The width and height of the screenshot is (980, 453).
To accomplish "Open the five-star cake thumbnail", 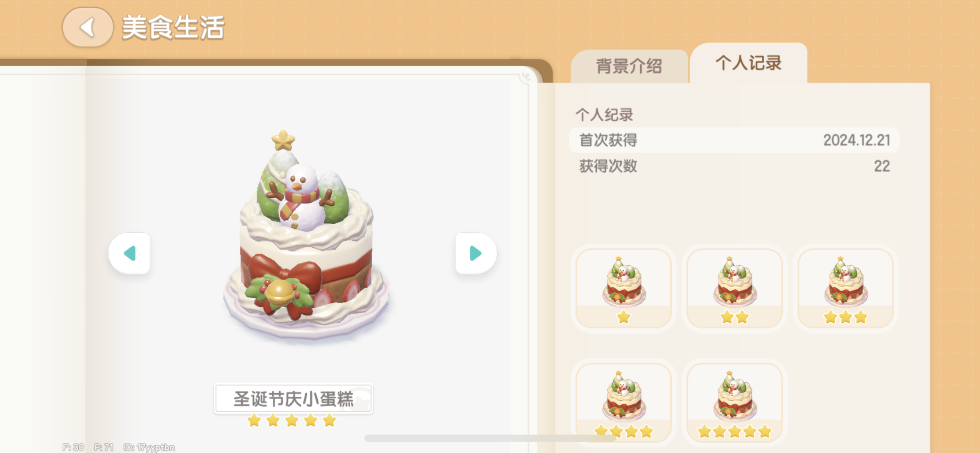I will click(x=734, y=403).
